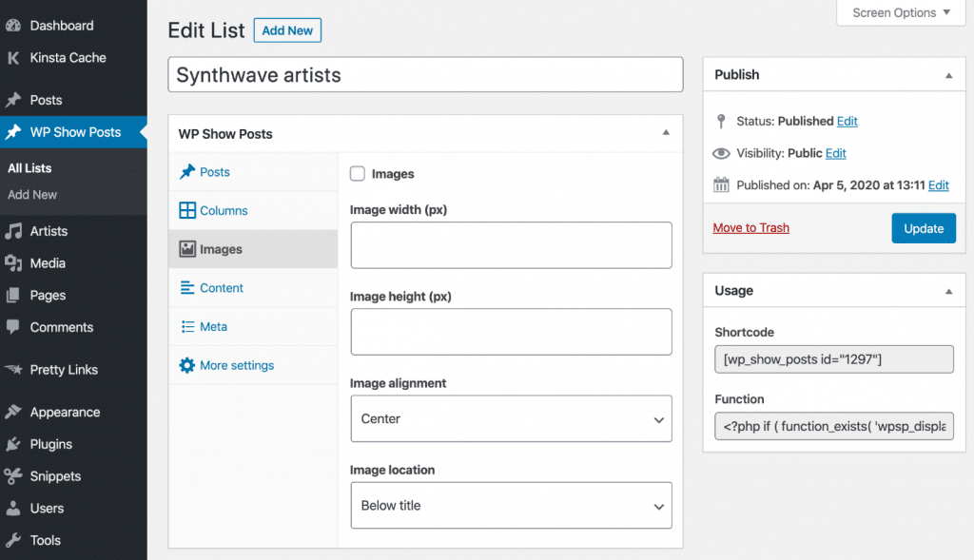The image size is (974, 560).
Task: Expand the Screen Options panel
Action: point(901,13)
